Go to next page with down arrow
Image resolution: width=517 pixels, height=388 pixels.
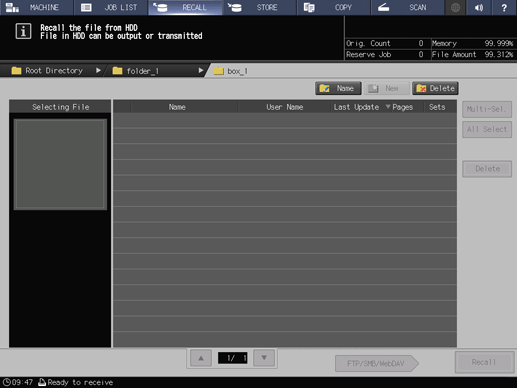point(264,358)
